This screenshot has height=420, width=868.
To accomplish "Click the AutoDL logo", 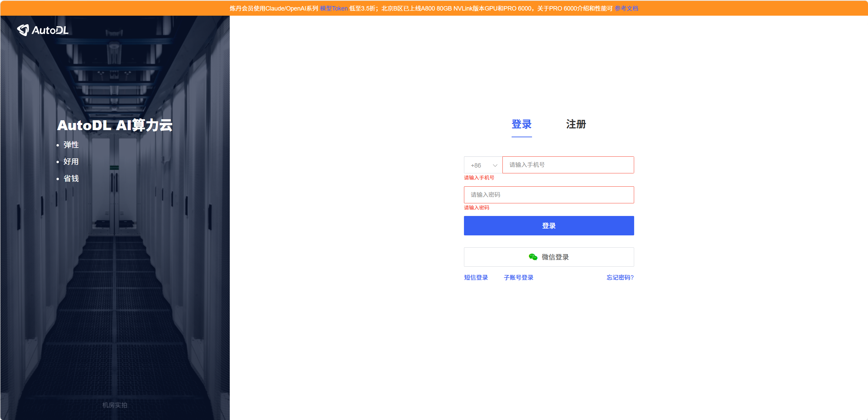I will (x=43, y=30).
